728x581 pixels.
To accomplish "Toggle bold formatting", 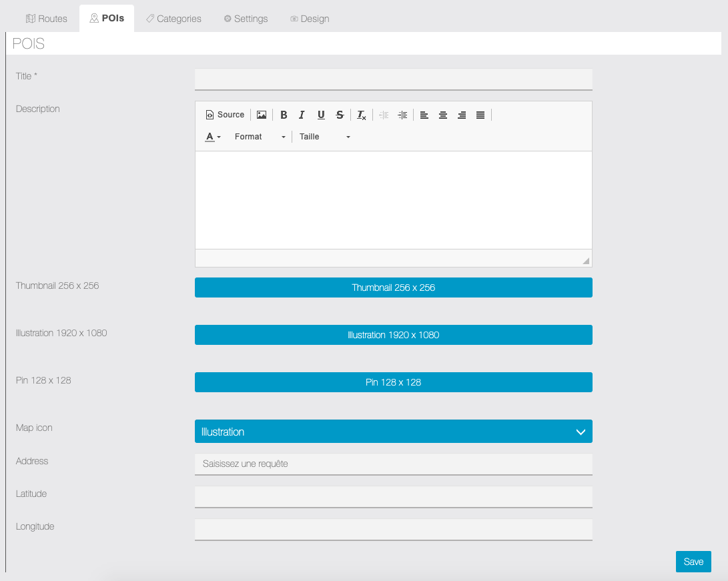I will [284, 115].
